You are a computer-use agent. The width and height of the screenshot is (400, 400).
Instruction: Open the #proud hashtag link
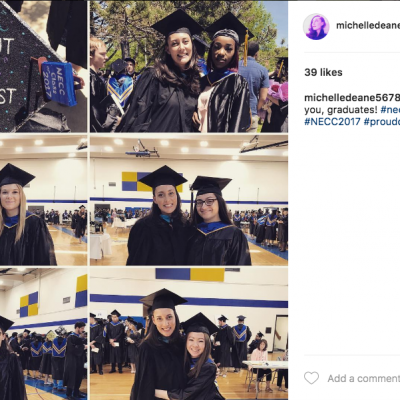click(382, 122)
